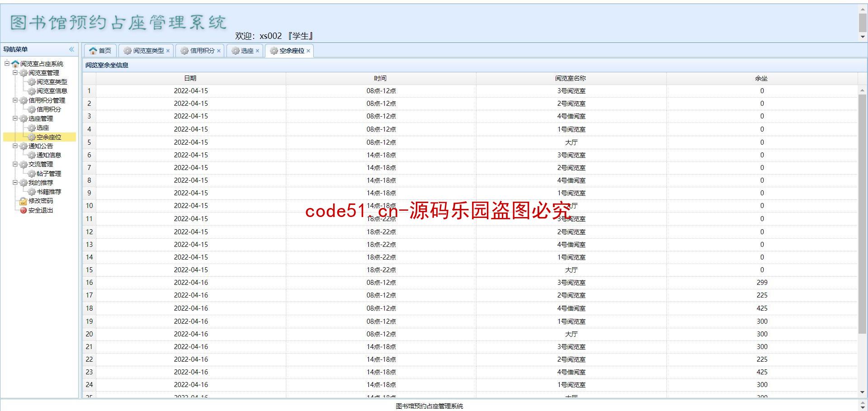Click the 日期 column header
This screenshot has height=411, width=868.
click(x=190, y=78)
